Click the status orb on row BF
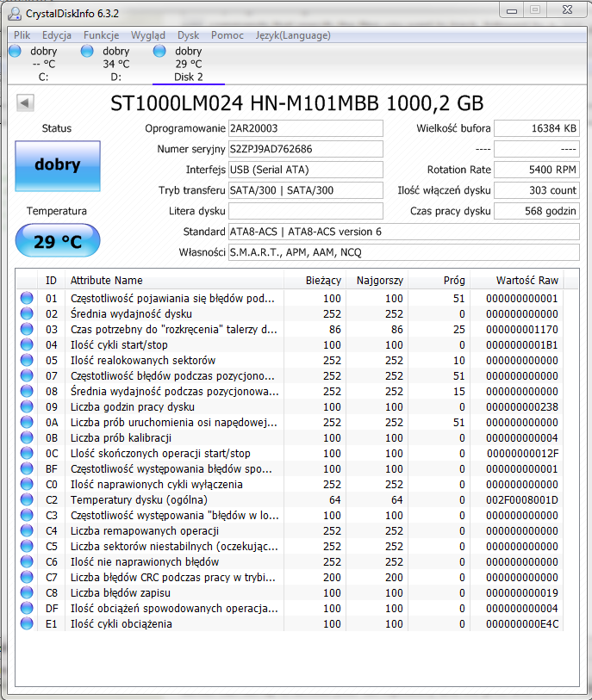The height and width of the screenshot is (700, 592). (x=27, y=468)
